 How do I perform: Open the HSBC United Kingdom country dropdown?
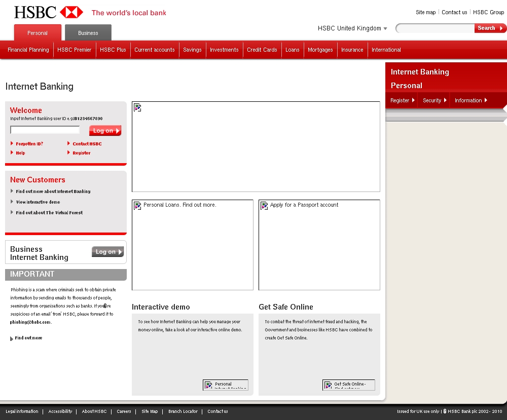click(352, 28)
